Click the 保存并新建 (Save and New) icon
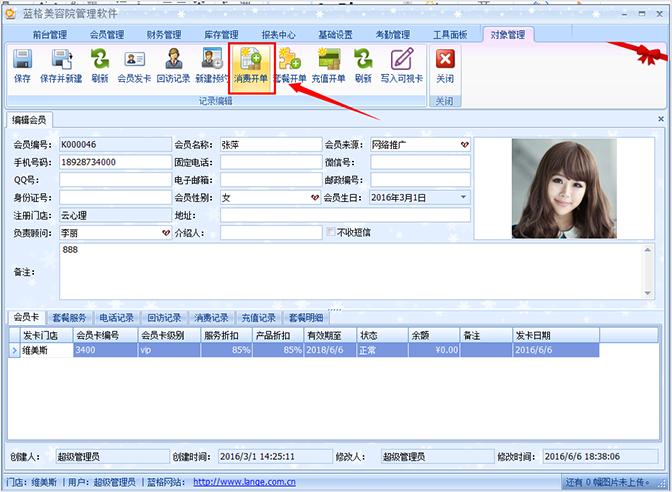Image resolution: width=672 pixels, height=492 pixels. [61, 66]
